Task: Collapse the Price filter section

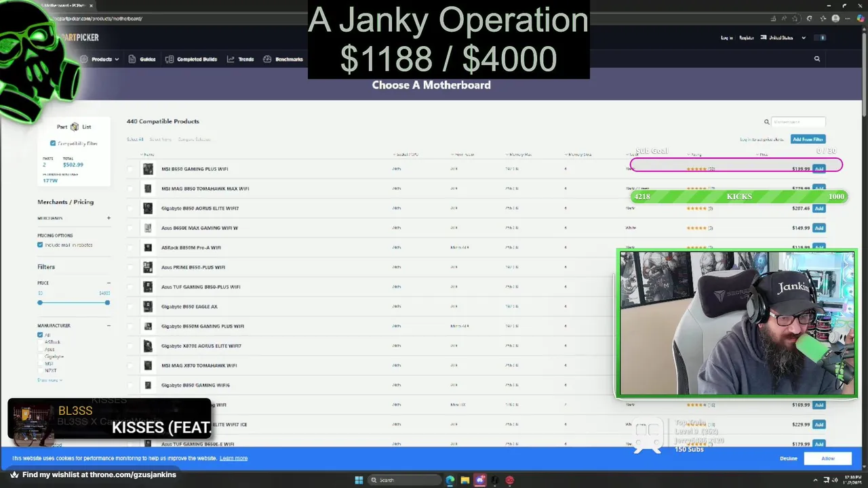Action: coord(108,283)
